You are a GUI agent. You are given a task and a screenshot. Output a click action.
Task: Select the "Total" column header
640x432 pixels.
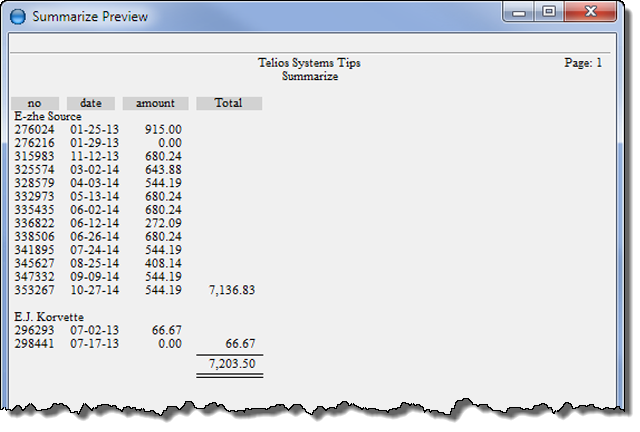tap(229, 103)
